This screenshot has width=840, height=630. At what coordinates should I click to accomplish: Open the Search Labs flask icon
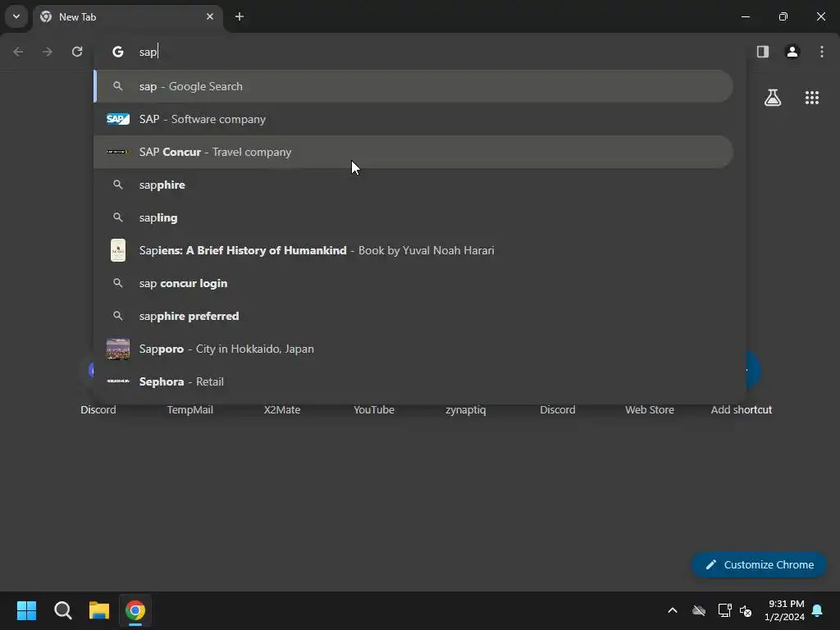[x=773, y=98]
